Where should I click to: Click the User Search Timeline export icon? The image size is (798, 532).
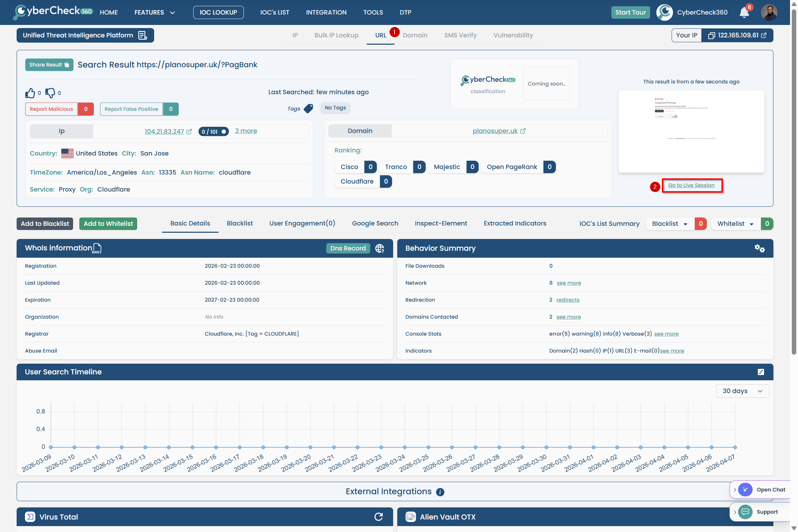[x=761, y=372]
